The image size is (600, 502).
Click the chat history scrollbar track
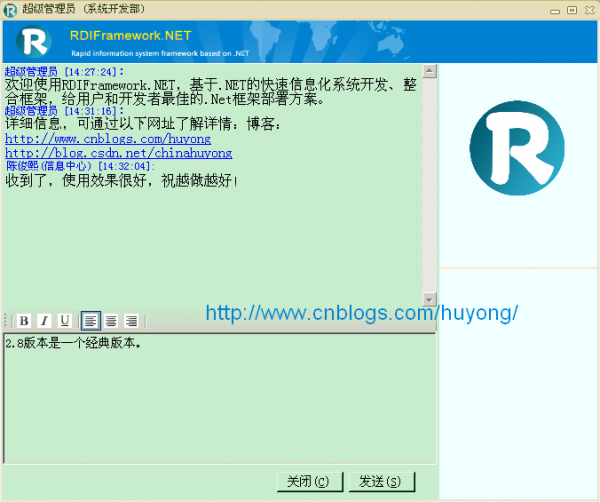[429, 185]
